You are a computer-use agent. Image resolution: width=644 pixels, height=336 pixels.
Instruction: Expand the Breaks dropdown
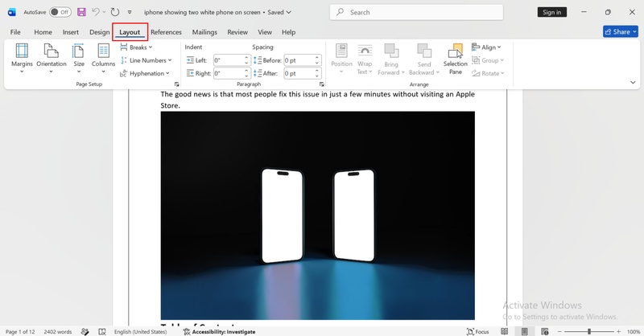(x=136, y=47)
